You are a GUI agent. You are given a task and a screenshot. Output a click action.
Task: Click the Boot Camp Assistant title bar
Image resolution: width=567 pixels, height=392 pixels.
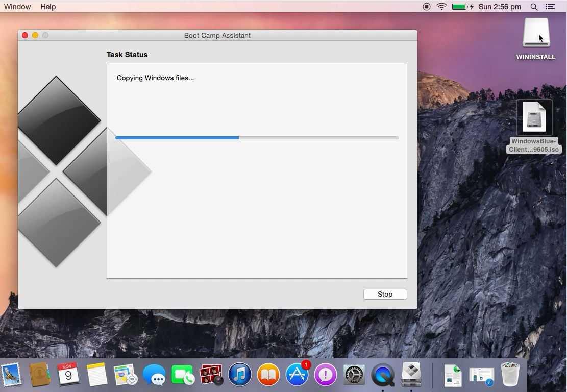pos(217,35)
